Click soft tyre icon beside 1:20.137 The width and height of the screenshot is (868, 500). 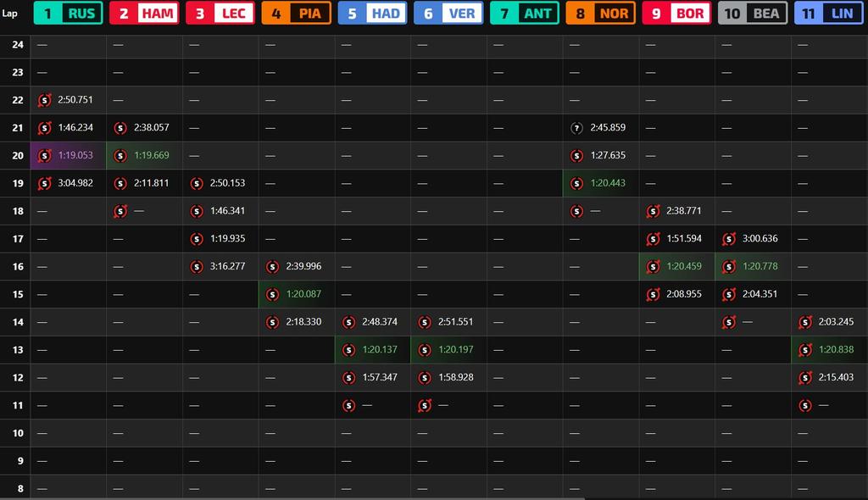click(348, 349)
